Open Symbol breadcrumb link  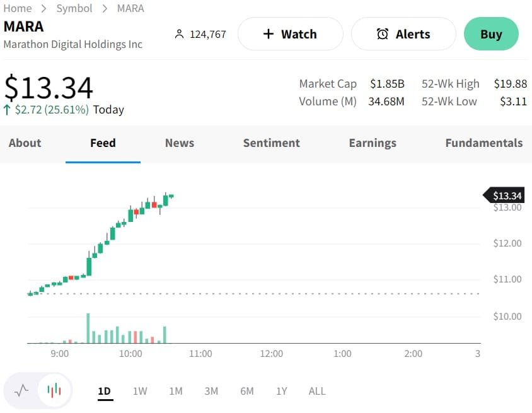pos(74,8)
